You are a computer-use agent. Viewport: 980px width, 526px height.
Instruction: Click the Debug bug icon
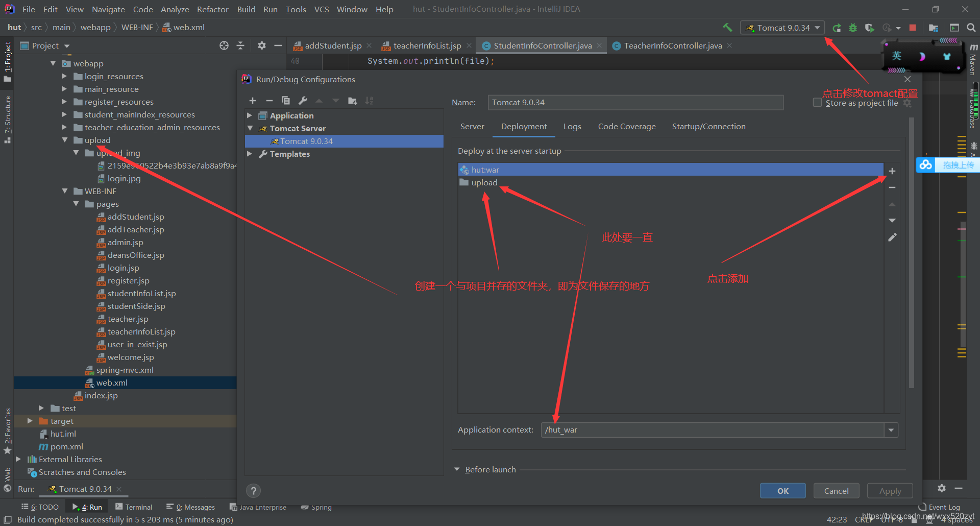click(853, 28)
